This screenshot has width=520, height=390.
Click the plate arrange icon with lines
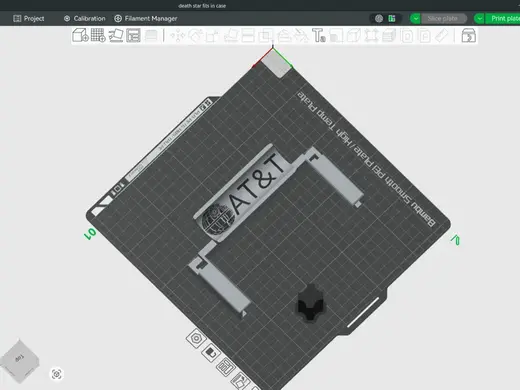coord(225,367)
